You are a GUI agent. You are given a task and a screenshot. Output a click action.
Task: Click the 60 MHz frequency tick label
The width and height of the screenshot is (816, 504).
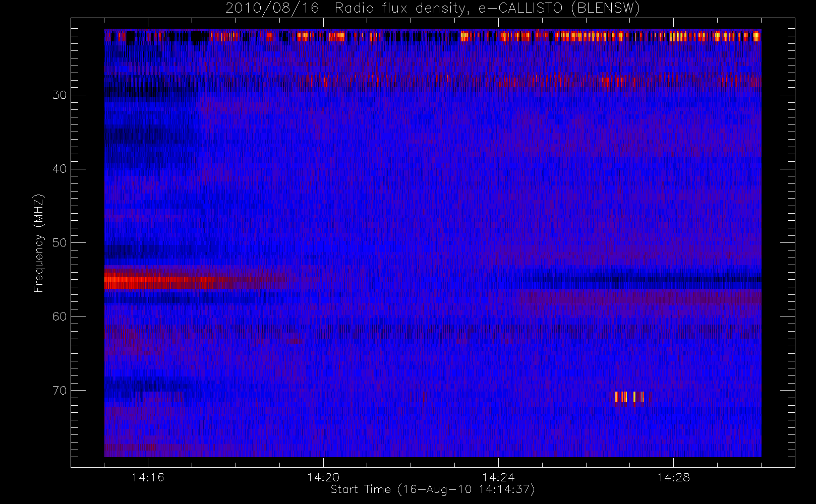[x=60, y=317]
